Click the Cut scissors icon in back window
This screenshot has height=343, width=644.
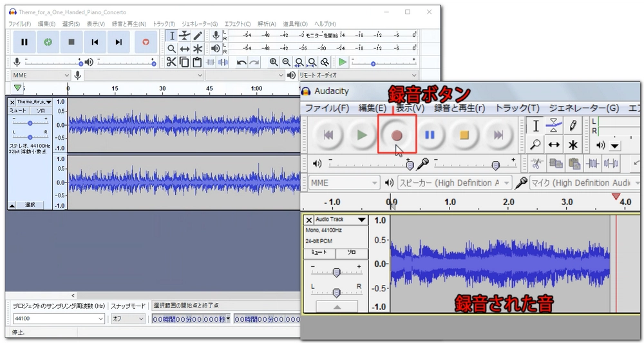(171, 62)
